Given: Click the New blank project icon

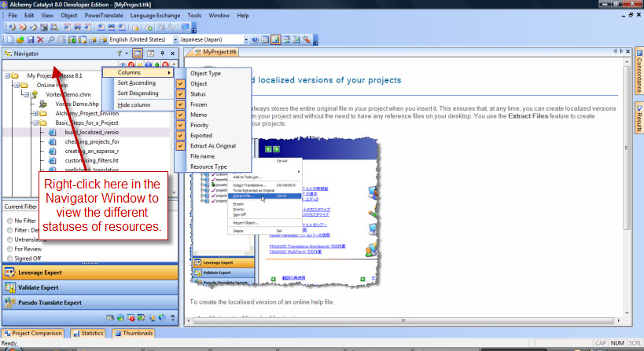Looking at the screenshot, I should [x=10, y=40].
